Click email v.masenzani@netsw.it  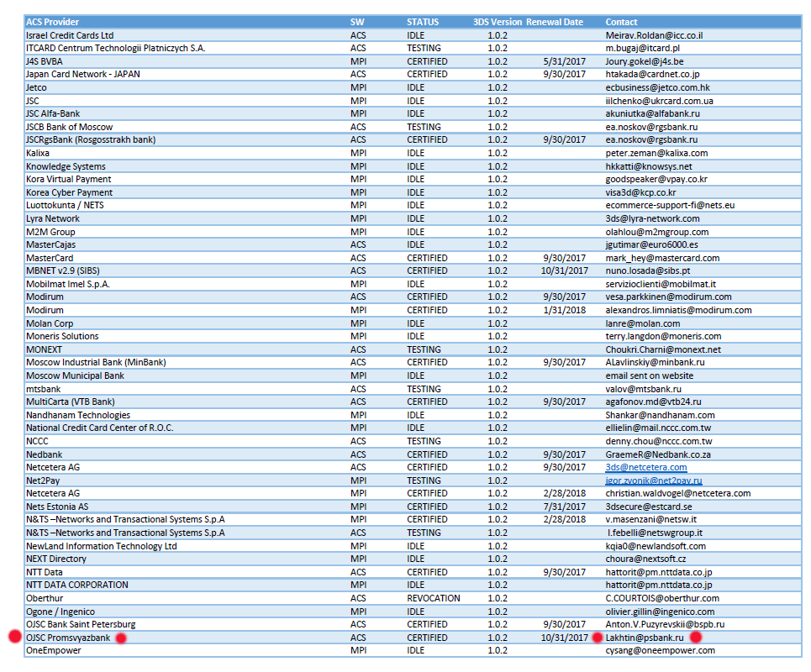pos(651,519)
